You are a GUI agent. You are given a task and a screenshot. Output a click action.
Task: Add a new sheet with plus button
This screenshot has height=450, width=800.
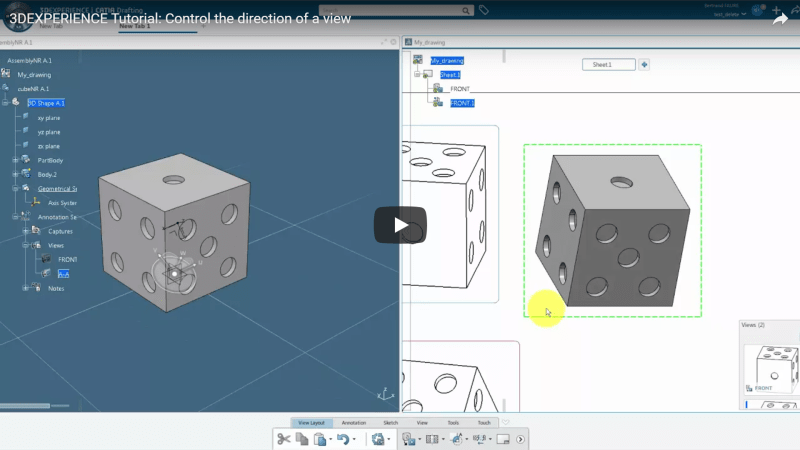(644, 65)
